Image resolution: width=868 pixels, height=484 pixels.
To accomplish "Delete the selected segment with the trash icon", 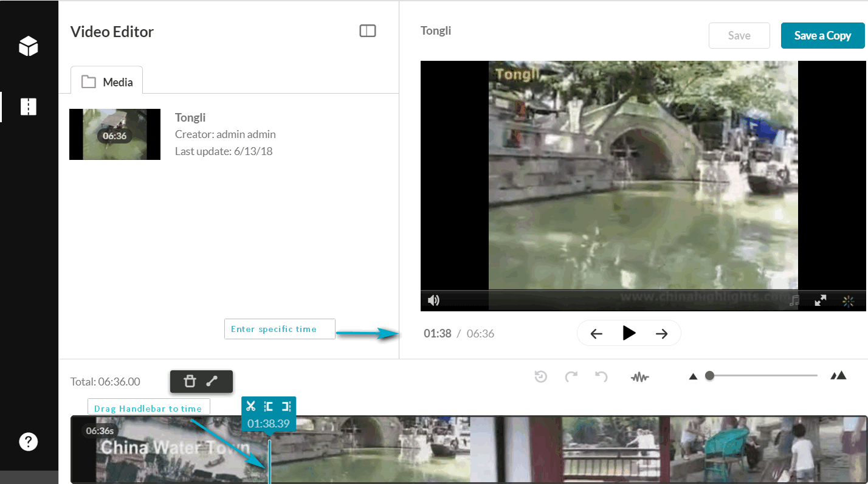I will pos(190,381).
